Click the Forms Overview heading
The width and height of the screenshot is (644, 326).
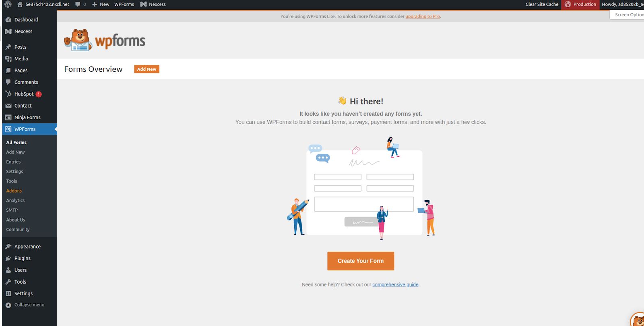tap(93, 69)
